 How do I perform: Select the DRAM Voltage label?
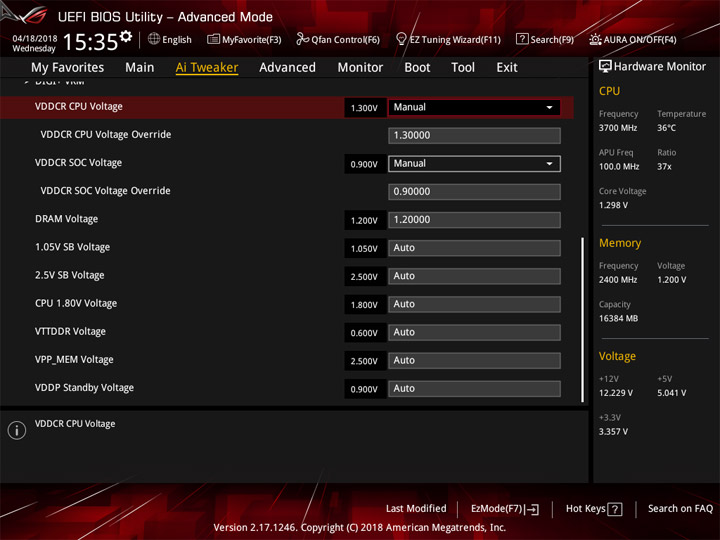coord(67,219)
